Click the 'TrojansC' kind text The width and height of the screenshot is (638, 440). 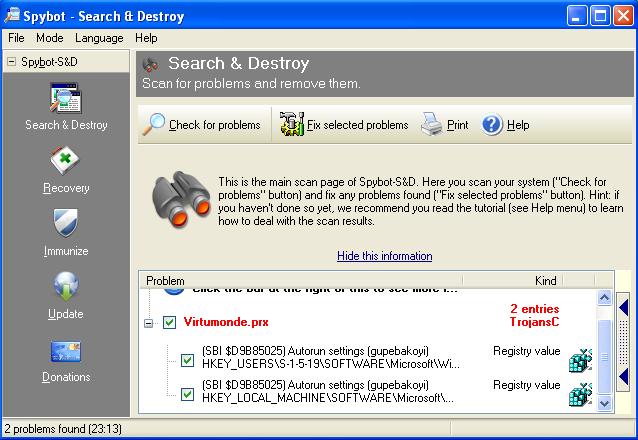point(534,322)
